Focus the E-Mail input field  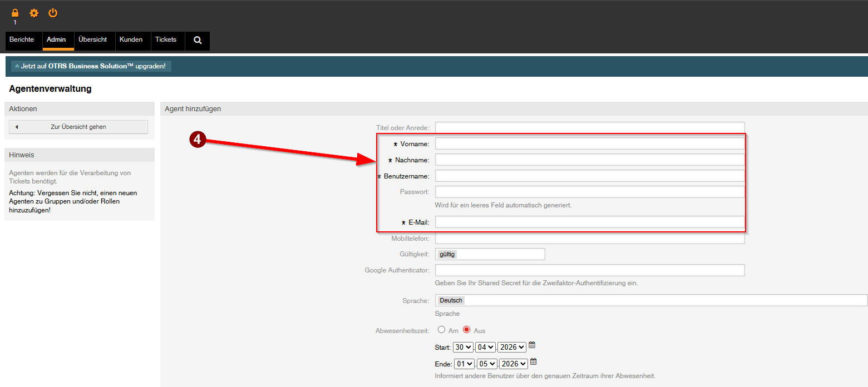pyautogui.click(x=590, y=222)
